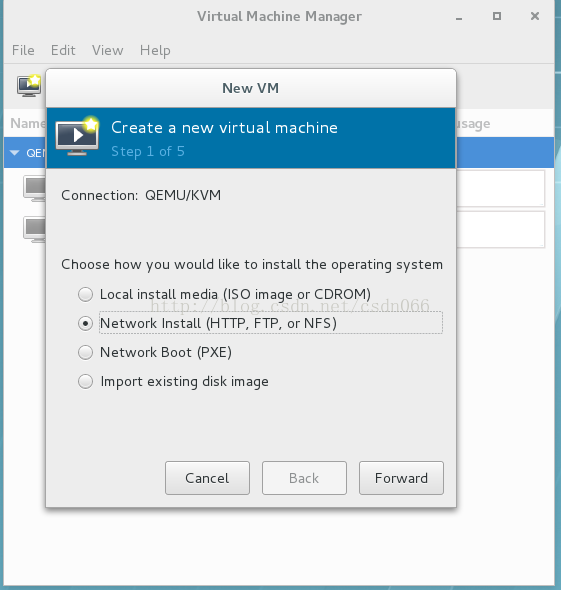Close the Virtual Machine Manager window
This screenshot has width=561, height=590.
(535, 16)
